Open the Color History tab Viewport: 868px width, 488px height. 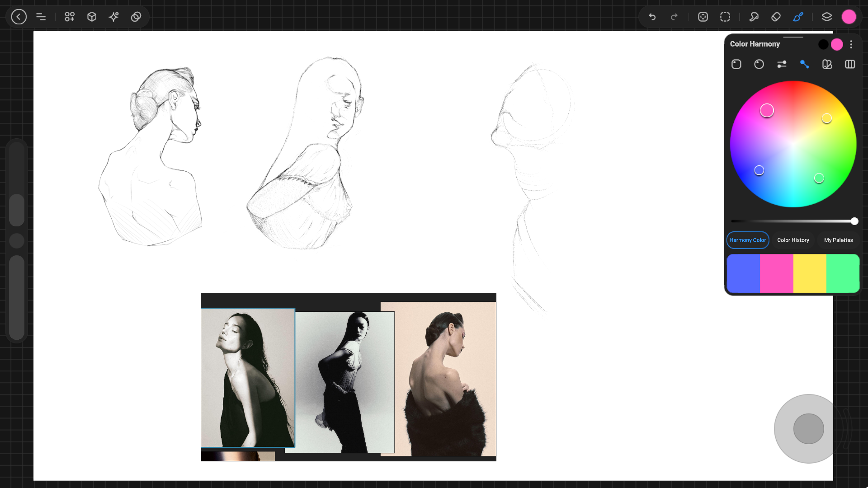(793, 240)
